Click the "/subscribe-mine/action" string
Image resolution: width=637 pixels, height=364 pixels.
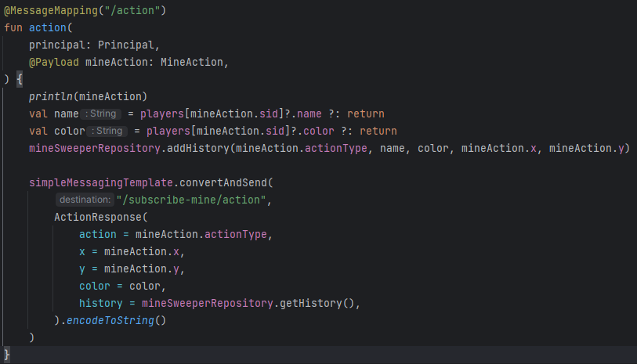pos(191,200)
